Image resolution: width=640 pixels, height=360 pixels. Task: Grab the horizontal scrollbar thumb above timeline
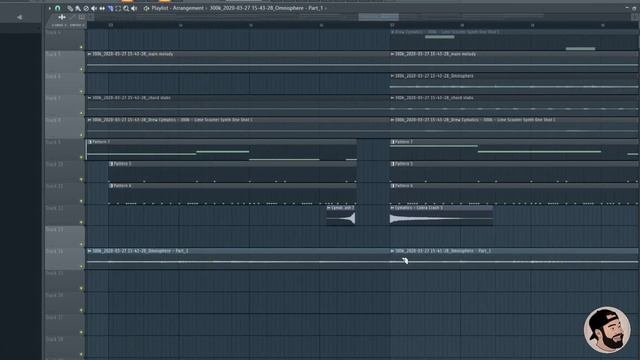pyautogui.click(x=378, y=17)
